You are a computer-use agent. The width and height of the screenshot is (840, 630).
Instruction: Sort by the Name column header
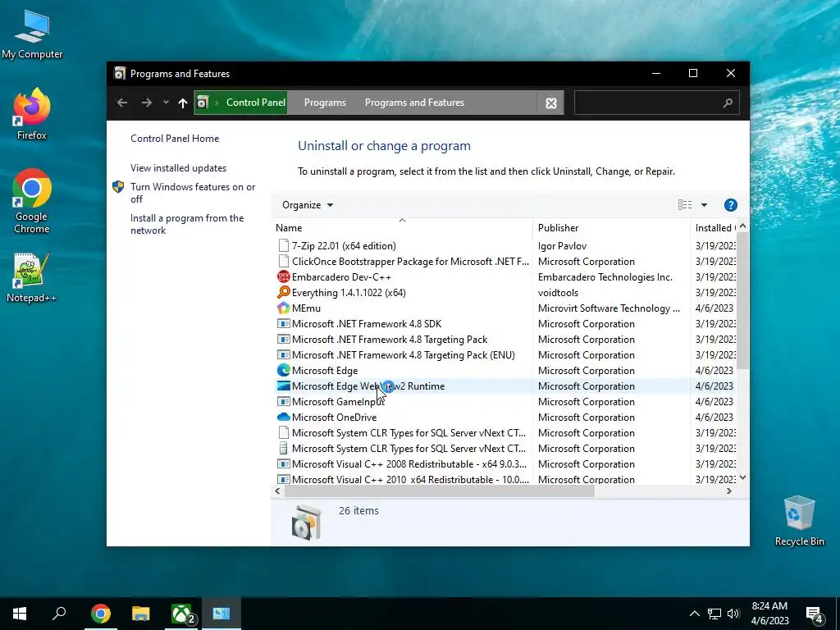point(402,228)
